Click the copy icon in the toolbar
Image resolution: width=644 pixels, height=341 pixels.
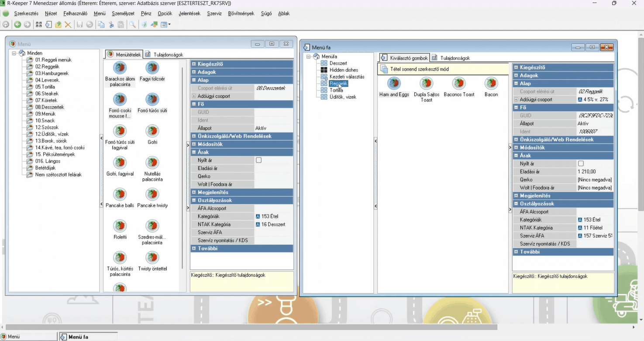click(x=101, y=24)
